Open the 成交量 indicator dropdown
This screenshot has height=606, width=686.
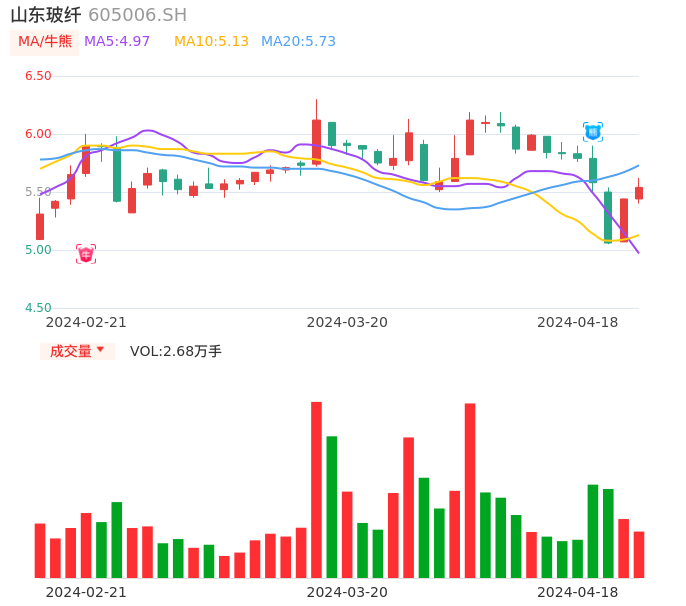(77, 351)
